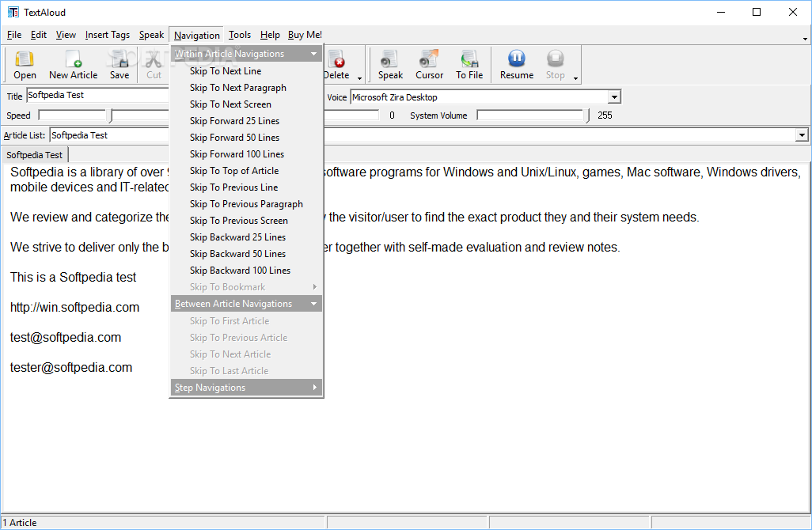Click the TextAloud app icon in title bar
The width and height of the screenshot is (812, 530).
(13, 12)
